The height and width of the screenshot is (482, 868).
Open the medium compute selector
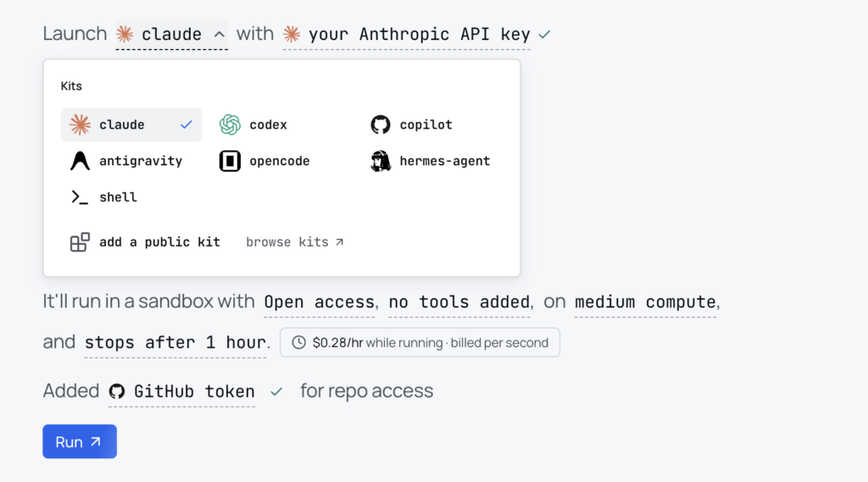[x=645, y=302]
